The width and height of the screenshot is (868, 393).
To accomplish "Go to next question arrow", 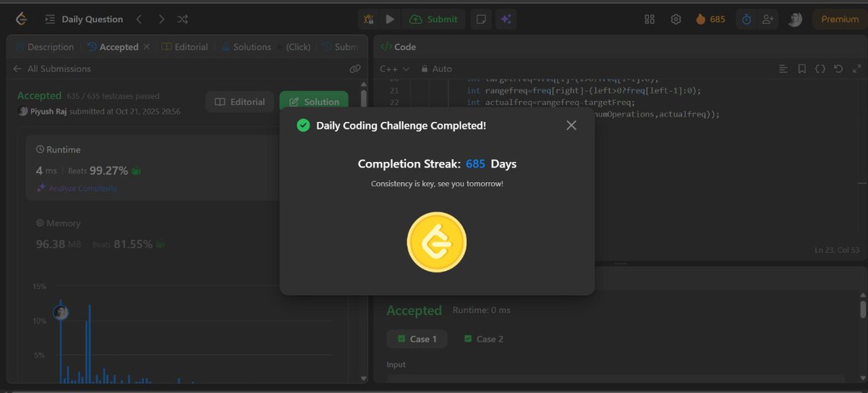I will 161,20.
